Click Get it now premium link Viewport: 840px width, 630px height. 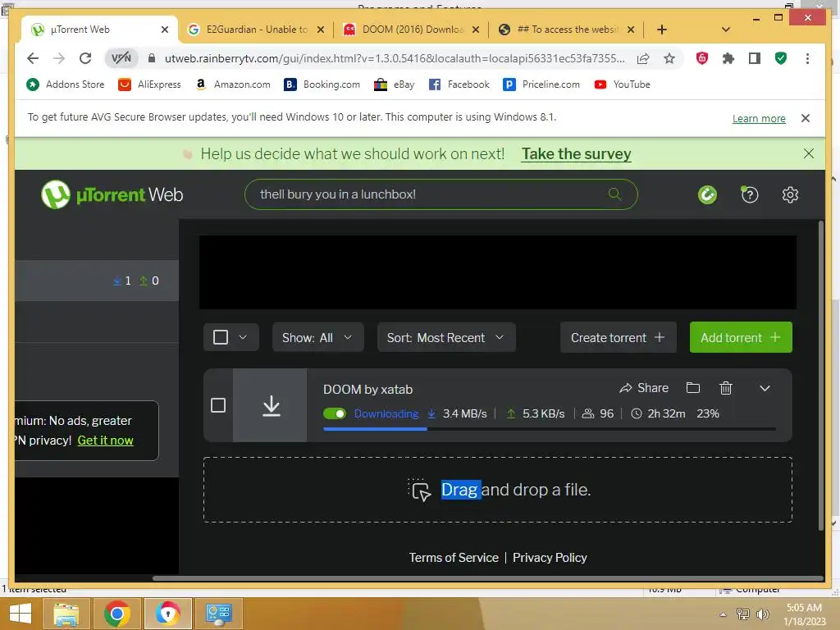(x=105, y=441)
